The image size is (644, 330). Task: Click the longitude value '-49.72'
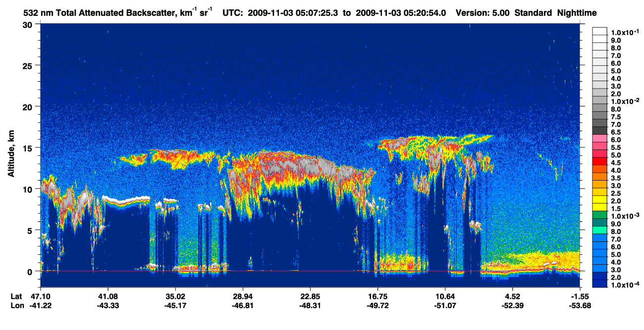click(377, 305)
